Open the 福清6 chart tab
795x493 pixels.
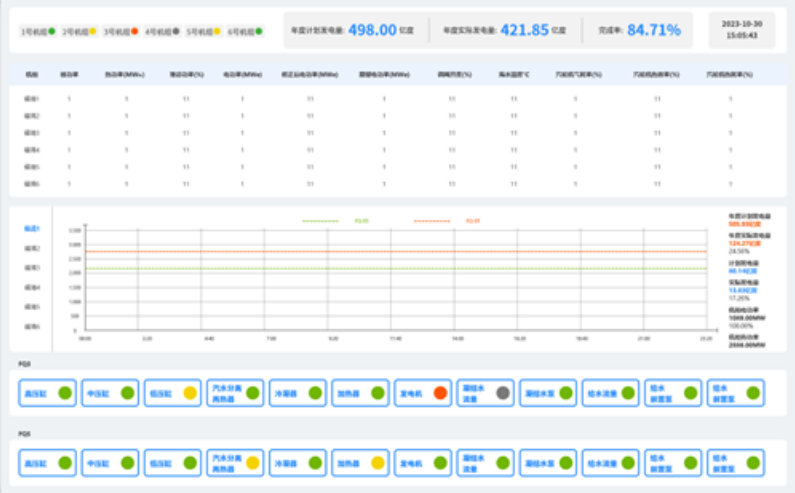tap(31, 326)
